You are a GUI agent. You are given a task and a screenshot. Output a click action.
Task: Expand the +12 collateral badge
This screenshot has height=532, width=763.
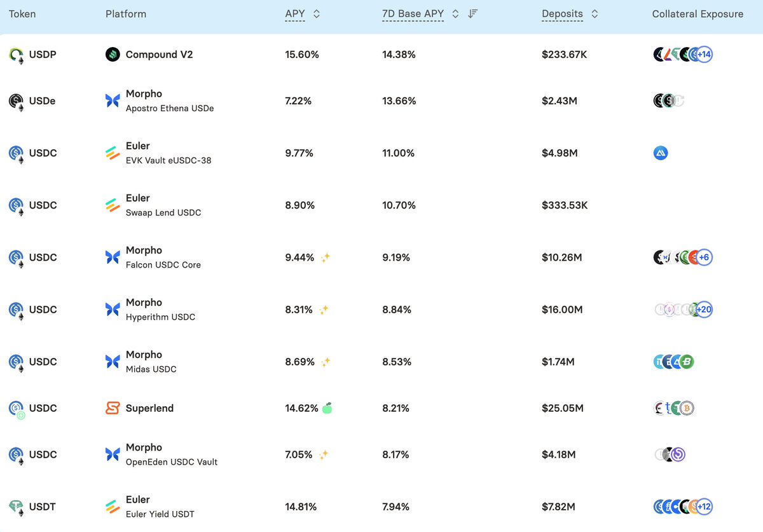click(704, 507)
